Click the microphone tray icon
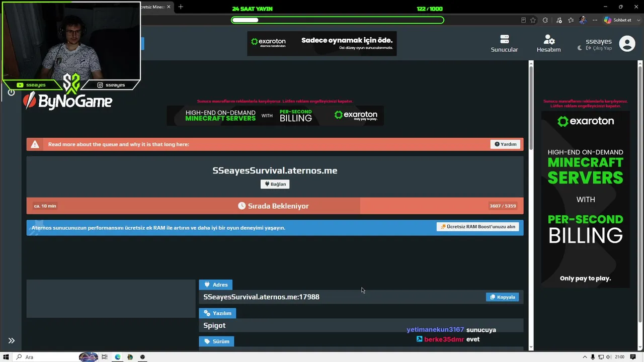 (593, 357)
